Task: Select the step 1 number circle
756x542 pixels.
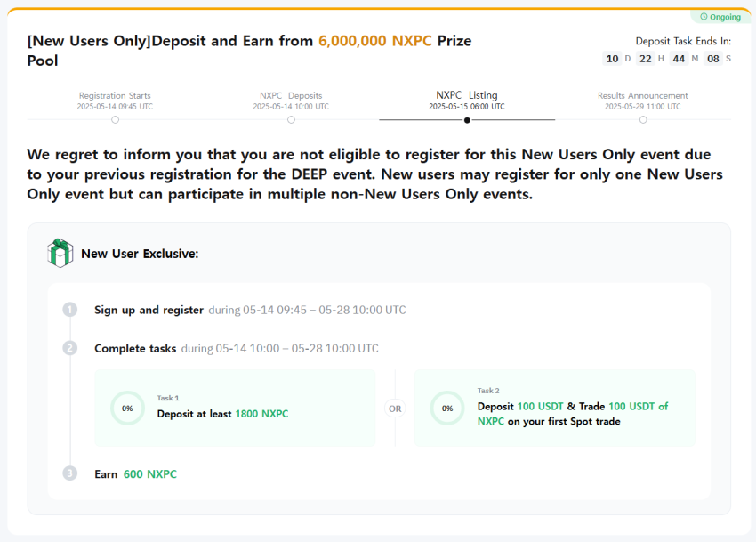Action: 70,310
